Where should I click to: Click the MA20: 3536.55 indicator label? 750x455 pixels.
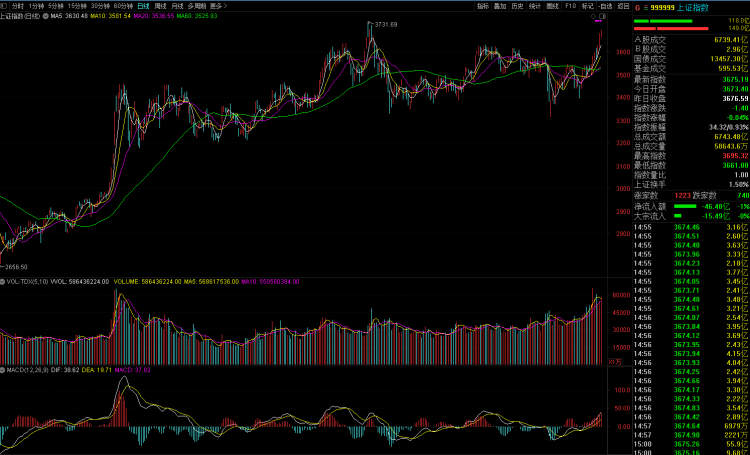pos(154,16)
